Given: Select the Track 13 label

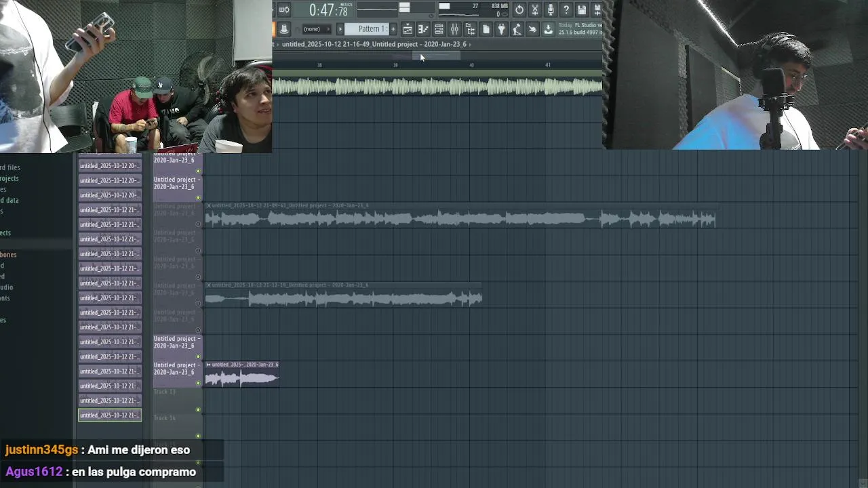Looking at the screenshot, I should pos(165,392).
